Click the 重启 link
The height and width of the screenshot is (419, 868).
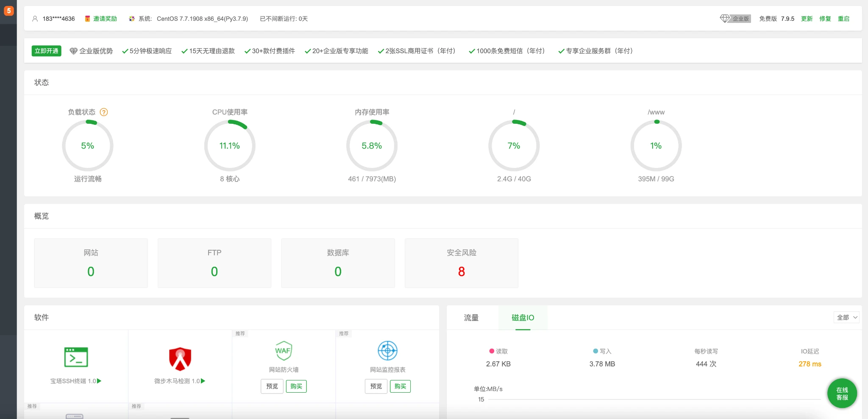(x=843, y=19)
